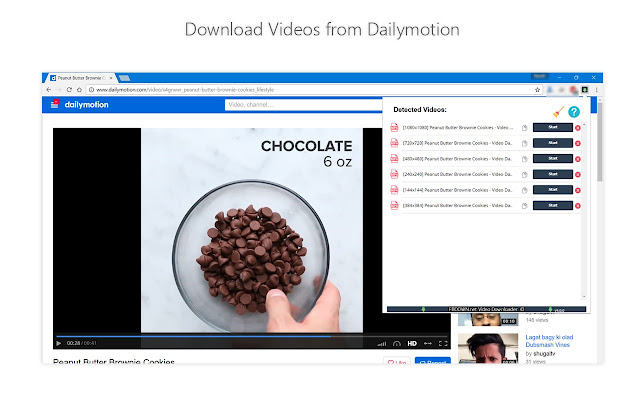The width and height of the screenshot is (640, 400).
Task: Go forward with the browser forward arrow
Action: coord(59,89)
